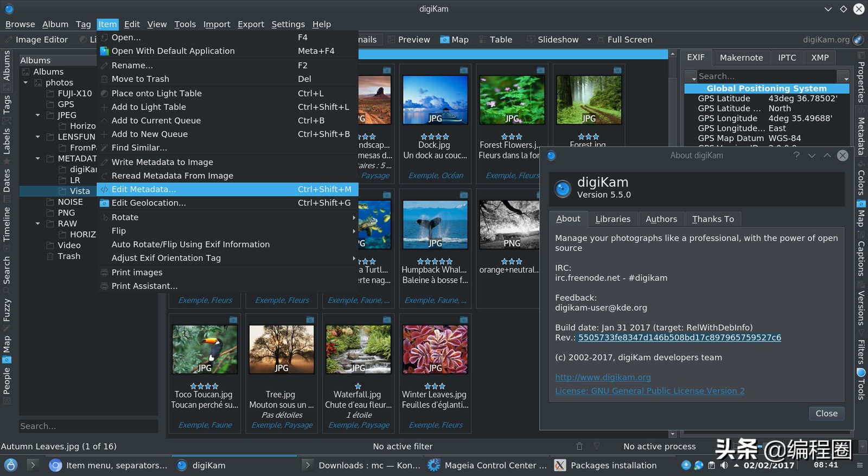Viewport: 868px width, 476px height.
Task: Collapse the LENSFUN album folder
Action: 37,137
